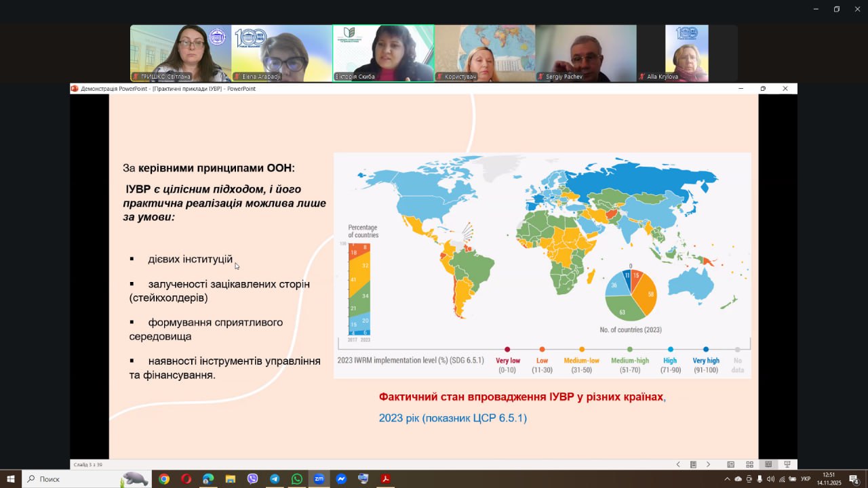Select Вікторія Скиба's video tile
Viewport: 868px width, 488px height.
click(x=383, y=54)
